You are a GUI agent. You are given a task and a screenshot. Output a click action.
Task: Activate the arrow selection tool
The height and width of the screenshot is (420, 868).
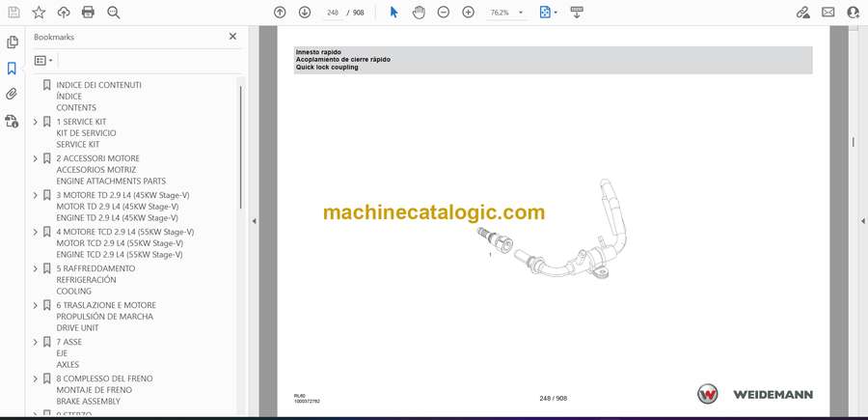click(393, 13)
